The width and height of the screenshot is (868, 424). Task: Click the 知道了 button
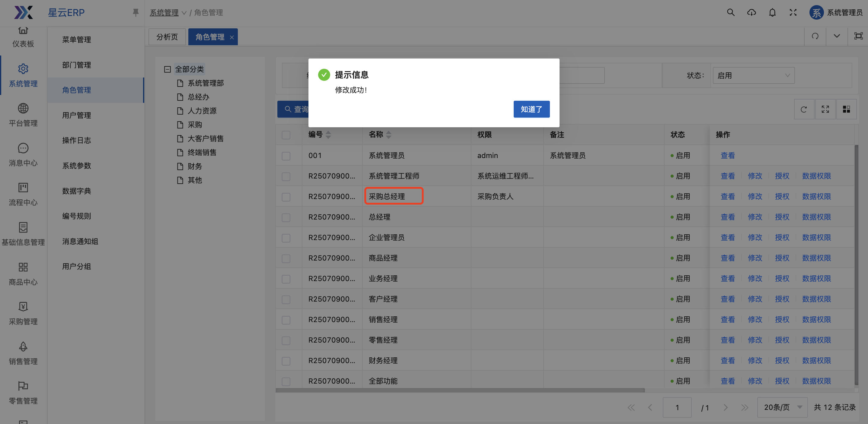(x=531, y=109)
